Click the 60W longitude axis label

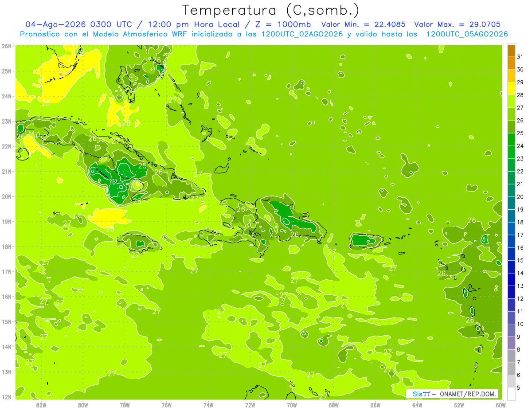tap(501, 405)
